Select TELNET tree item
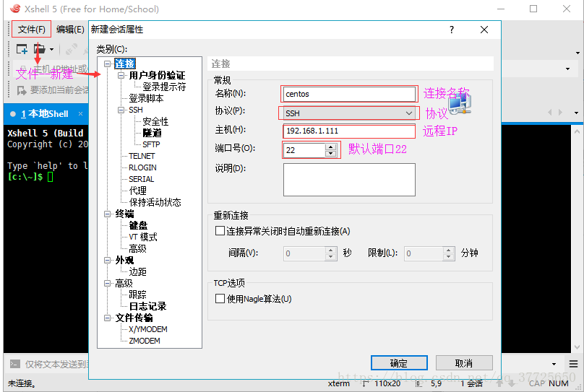 (x=142, y=156)
